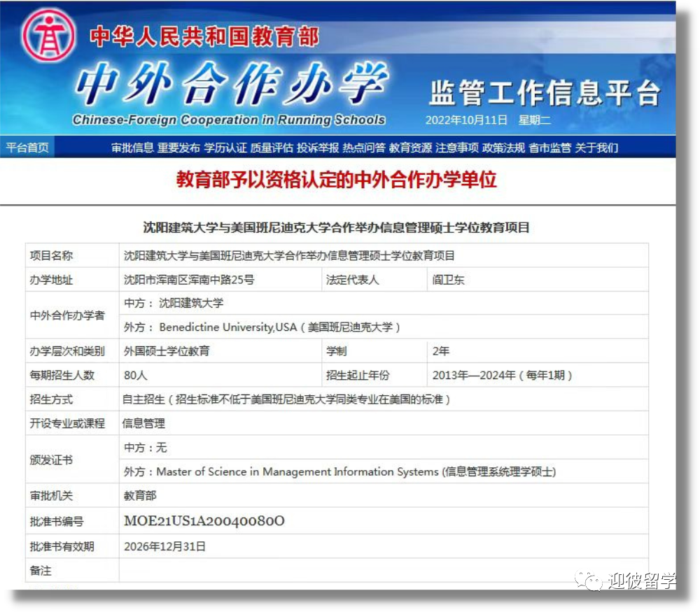The image size is (700, 612).
Task: Select 学历认证 navigation item
Action: (225, 148)
